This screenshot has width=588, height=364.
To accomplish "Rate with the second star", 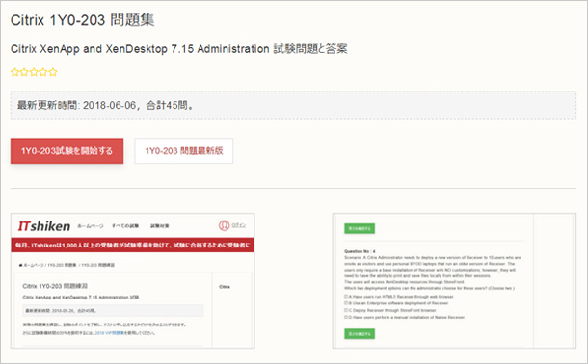I will 24,72.
